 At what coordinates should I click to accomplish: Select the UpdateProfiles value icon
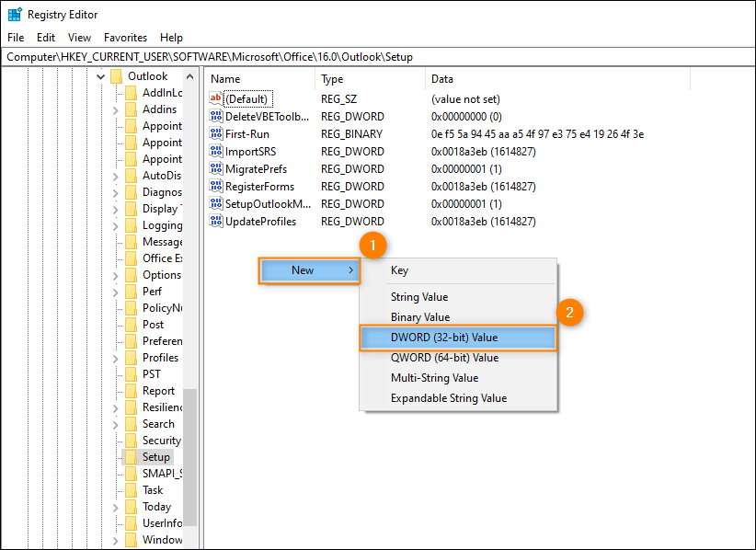coord(215,222)
